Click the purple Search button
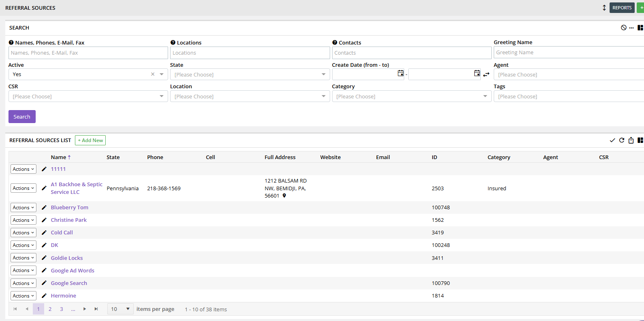Screen dimensions: 644x321 [22, 117]
